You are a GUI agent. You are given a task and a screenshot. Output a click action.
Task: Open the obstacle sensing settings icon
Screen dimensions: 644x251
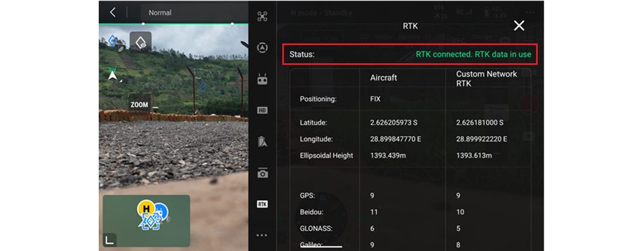262,48
